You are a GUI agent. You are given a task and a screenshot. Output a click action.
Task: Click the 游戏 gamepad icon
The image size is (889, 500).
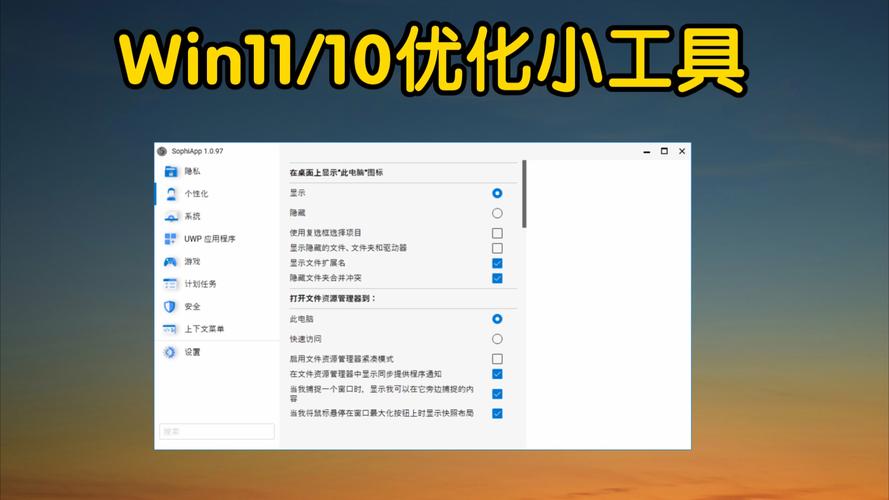click(x=170, y=261)
